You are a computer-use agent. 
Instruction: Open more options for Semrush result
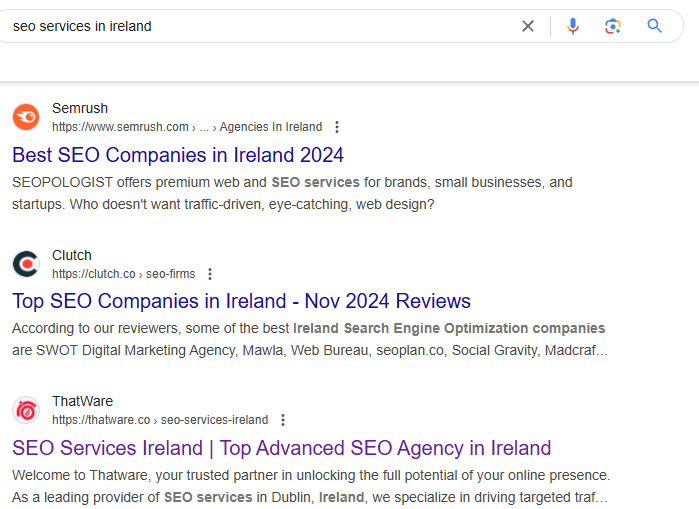point(337,127)
